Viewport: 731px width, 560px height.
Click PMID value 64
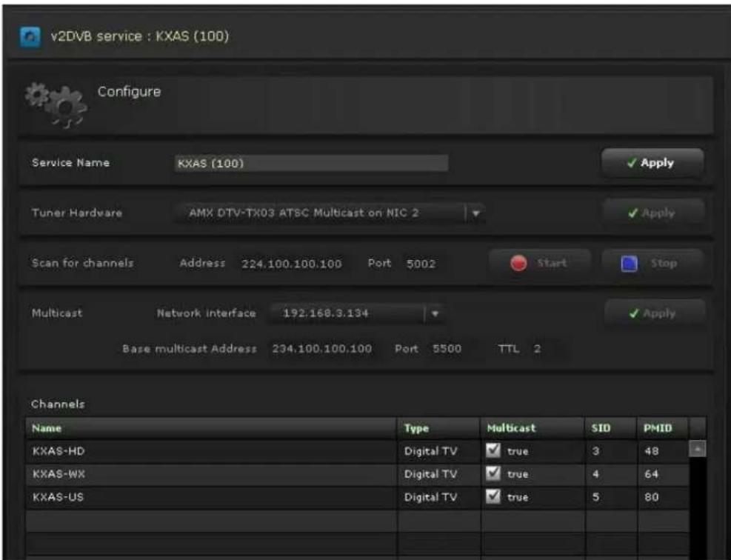click(x=651, y=474)
